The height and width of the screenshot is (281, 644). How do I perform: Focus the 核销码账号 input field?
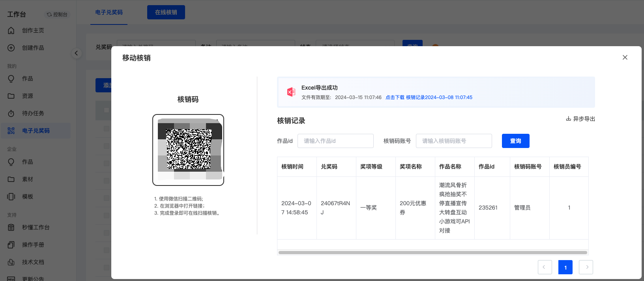click(x=454, y=141)
